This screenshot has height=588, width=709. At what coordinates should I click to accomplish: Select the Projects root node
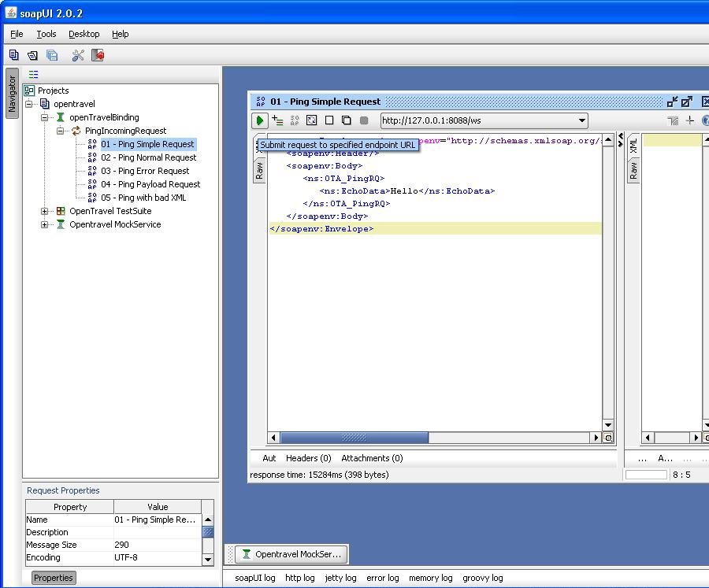click(54, 91)
